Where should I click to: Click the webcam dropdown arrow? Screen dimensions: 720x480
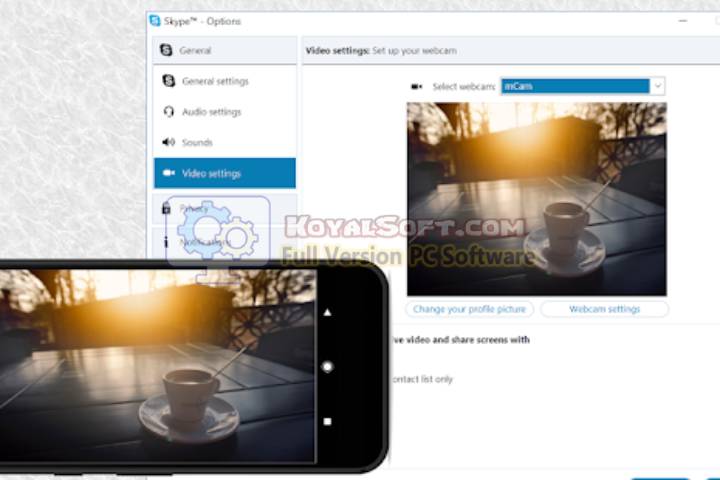(x=658, y=86)
